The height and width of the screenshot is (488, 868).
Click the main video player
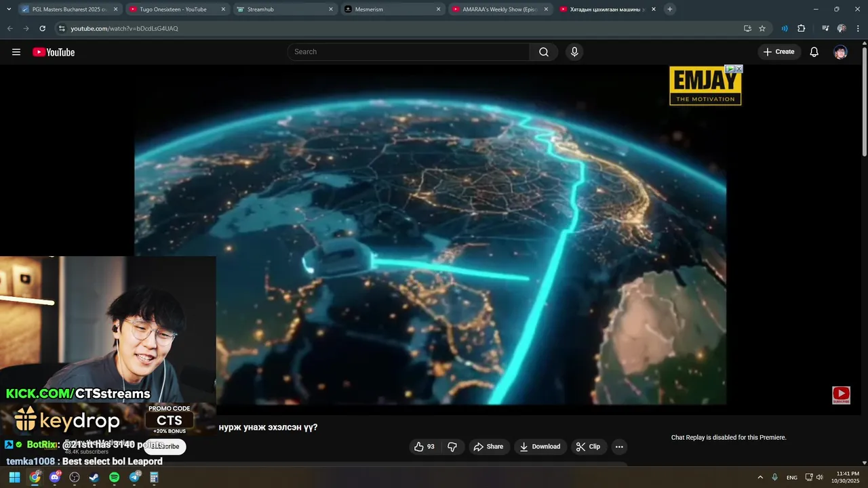[x=430, y=240]
